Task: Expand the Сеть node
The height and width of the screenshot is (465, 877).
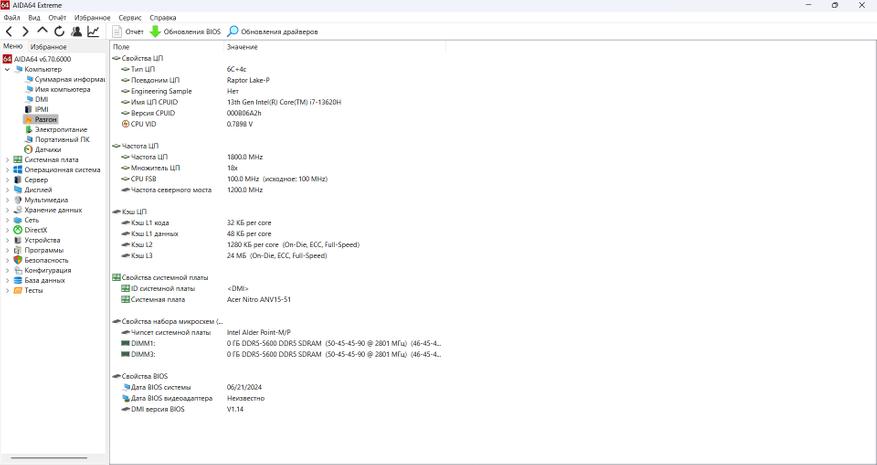Action: click(7, 220)
